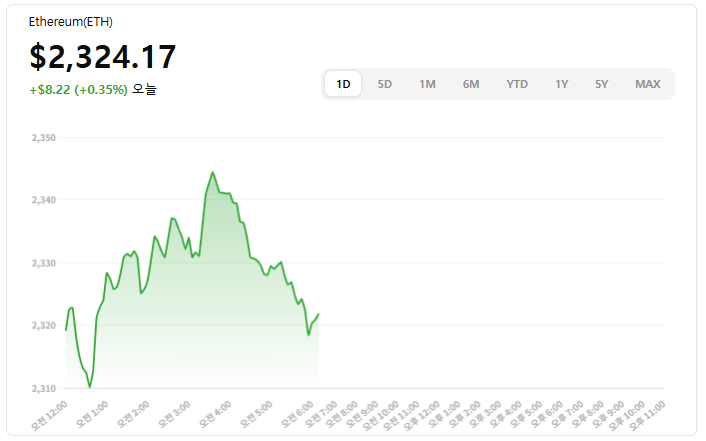
Task: Click the highest peak on the price line
Action: point(212,172)
